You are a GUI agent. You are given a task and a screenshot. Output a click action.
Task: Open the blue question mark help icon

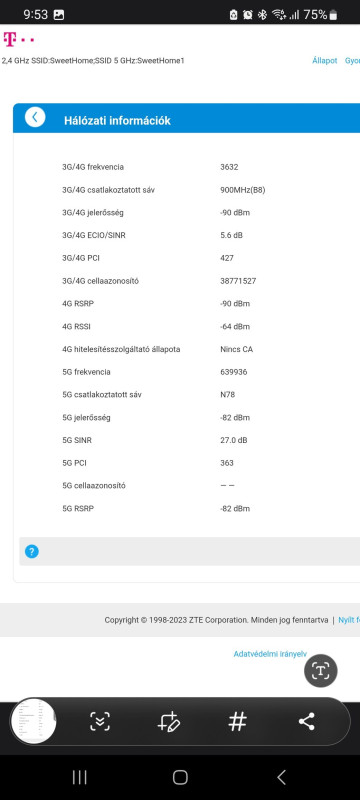click(32, 552)
